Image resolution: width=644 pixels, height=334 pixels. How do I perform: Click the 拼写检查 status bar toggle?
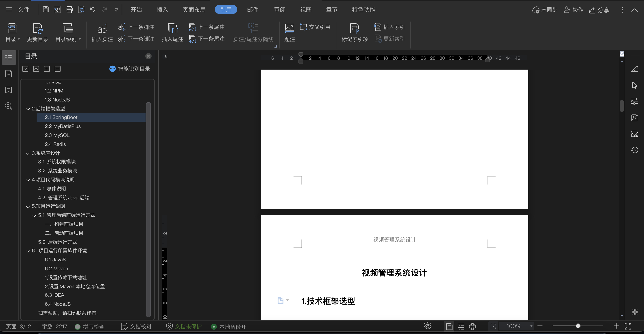click(91, 326)
